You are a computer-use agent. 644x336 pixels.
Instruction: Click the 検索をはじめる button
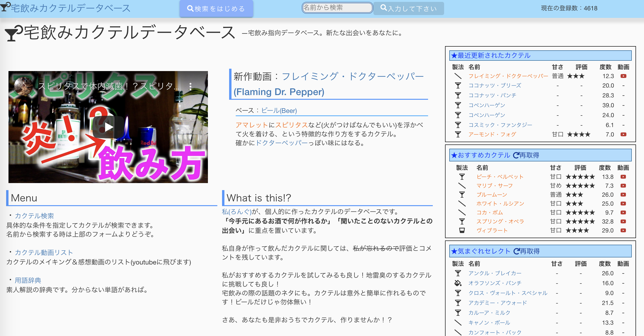point(216,9)
